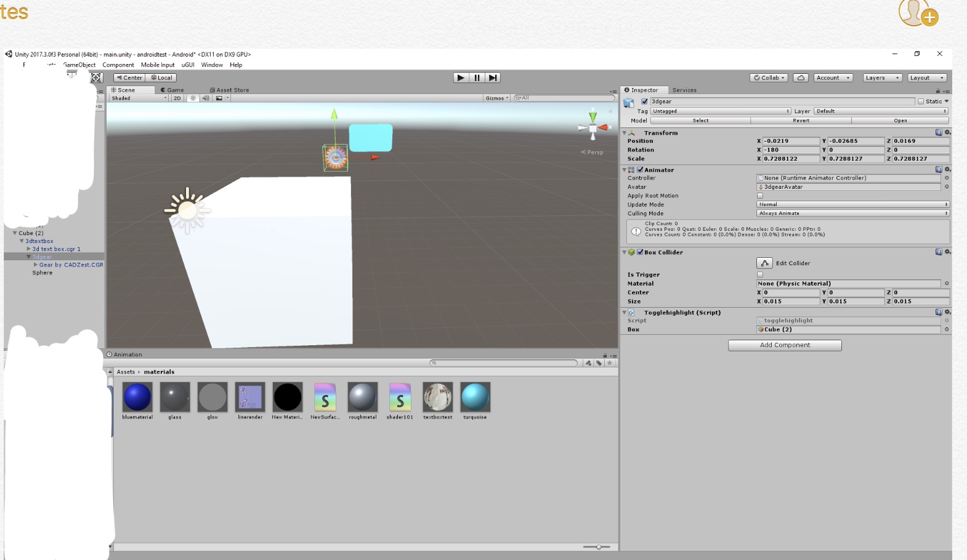Screen dimensions: 967x560
Task: Check Apply Root Motion checkbox
Action: (759, 196)
